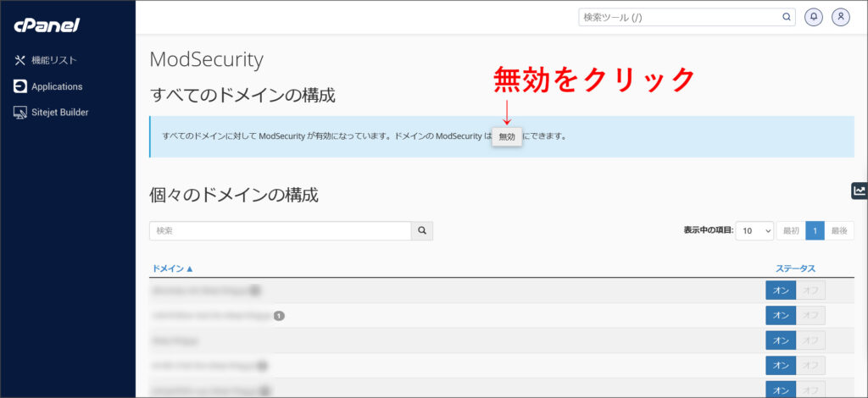The width and height of the screenshot is (868, 398).
Task: Open the Sitejet Builder monitor icon
Action: click(20, 113)
